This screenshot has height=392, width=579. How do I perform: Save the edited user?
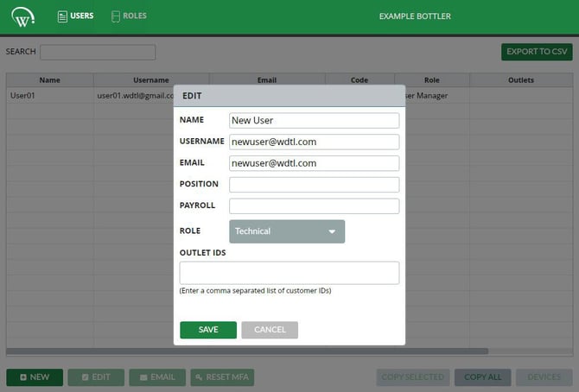[208, 330]
